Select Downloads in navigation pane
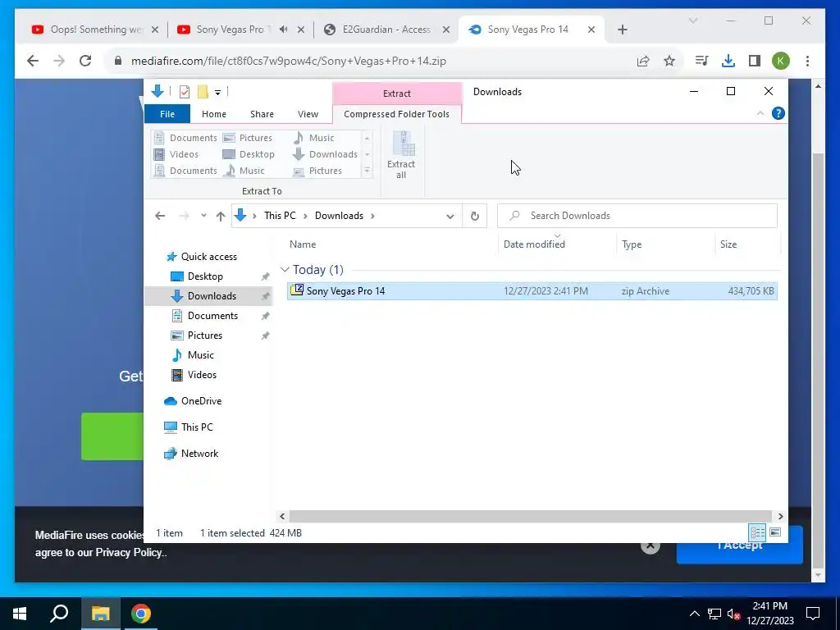This screenshot has height=630, width=840. tap(208, 295)
